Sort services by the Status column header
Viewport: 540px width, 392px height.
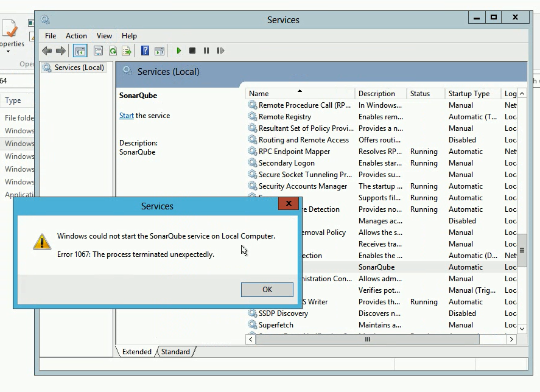pyautogui.click(x=426, y=94)
